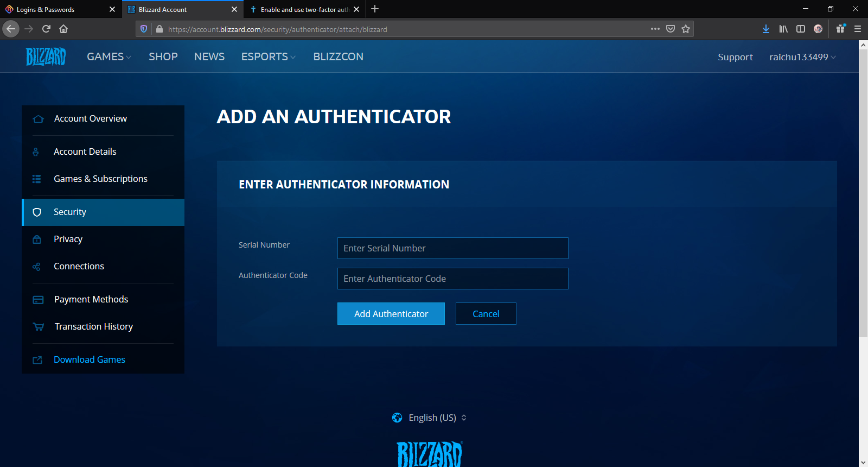868x467 pixels.
Task: Open Games & Subscriptions in sidebar
Action: coord(103,179)
